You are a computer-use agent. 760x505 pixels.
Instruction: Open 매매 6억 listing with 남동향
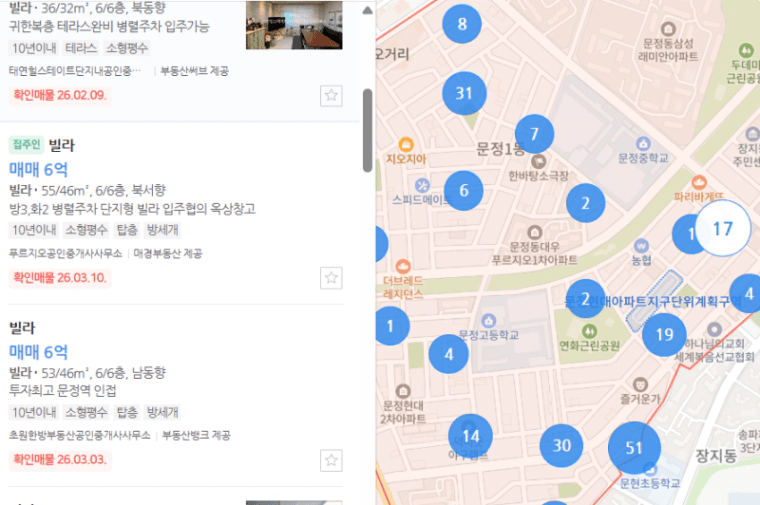click(x=38, y=352)
